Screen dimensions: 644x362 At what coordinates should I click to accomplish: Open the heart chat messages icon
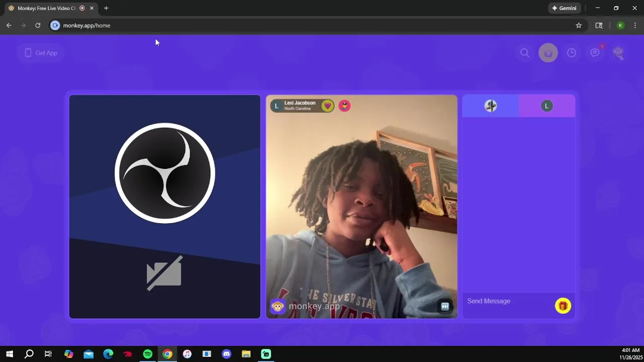(x=595, y=53)
